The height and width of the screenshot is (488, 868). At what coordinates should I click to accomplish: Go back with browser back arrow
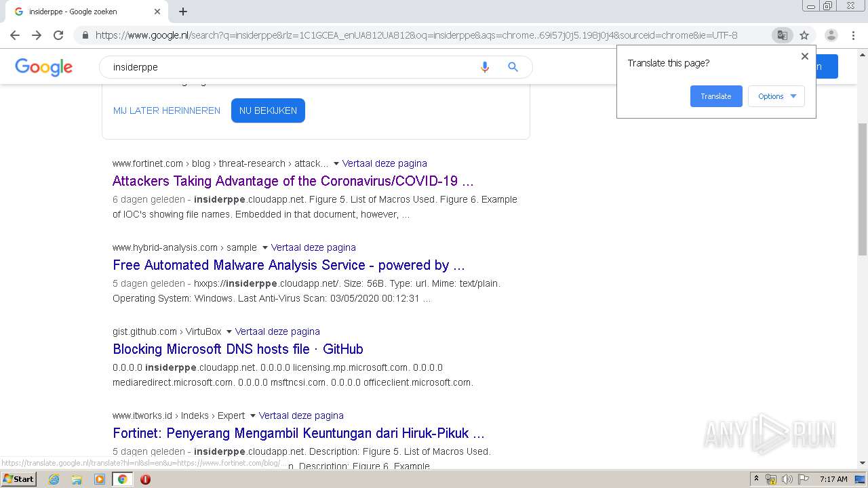[x=15, y=35]
